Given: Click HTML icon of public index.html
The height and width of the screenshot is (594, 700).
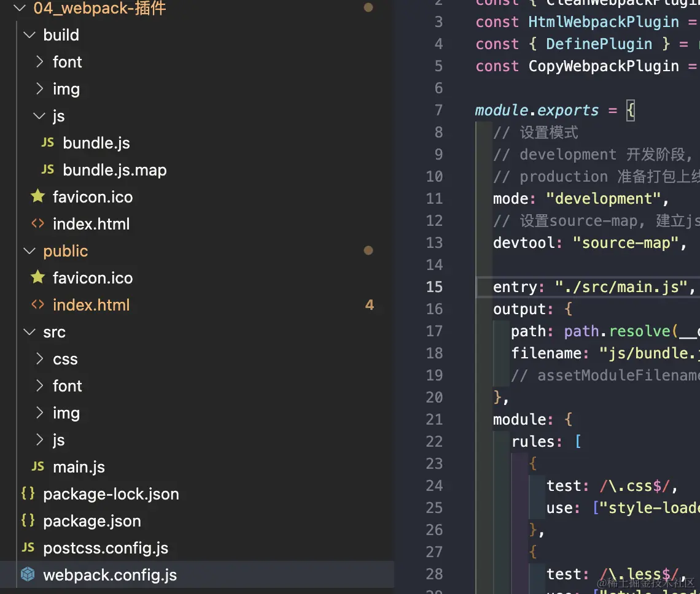Looking at the screenshot, I should click(38, 305).
